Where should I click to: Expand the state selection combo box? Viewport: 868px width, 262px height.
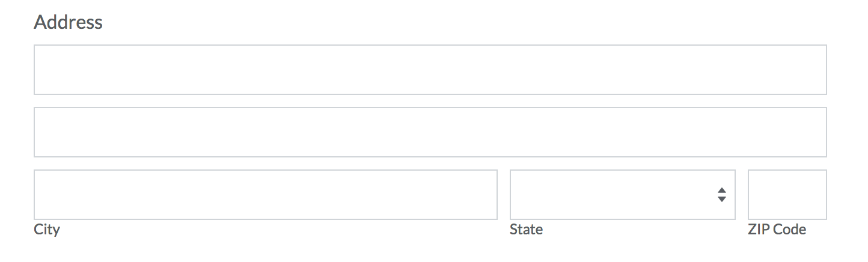622,195
